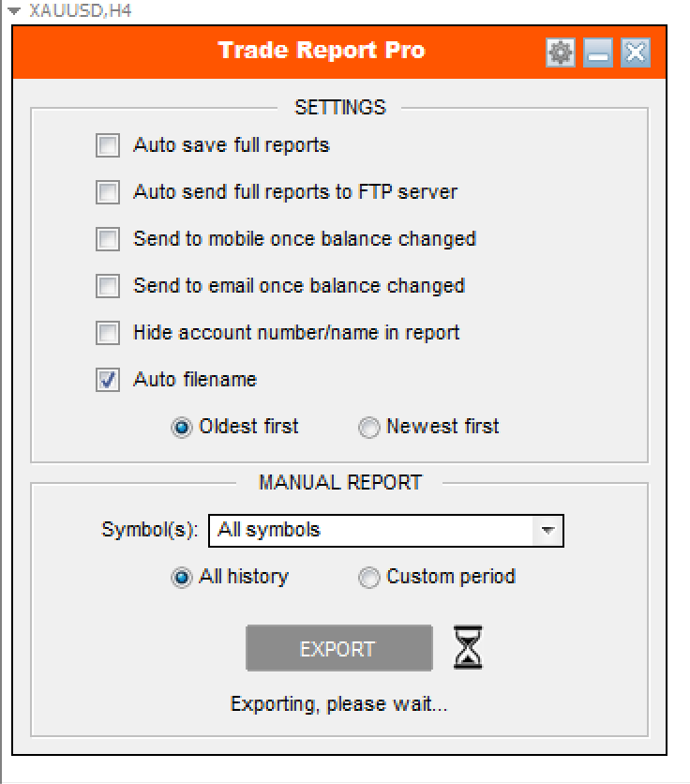The width and height of the screenshot is (690, 784).
Task: Click the Trade Report Pro title bar
Action: [322, 51]
